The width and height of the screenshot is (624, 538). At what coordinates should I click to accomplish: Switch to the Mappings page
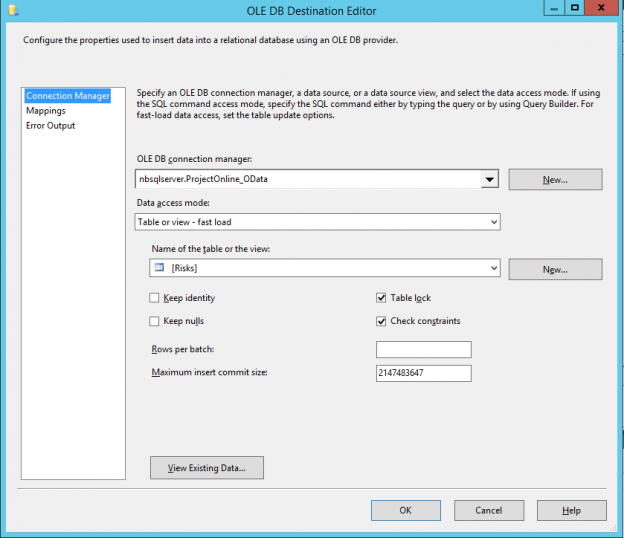pos(46,111)
